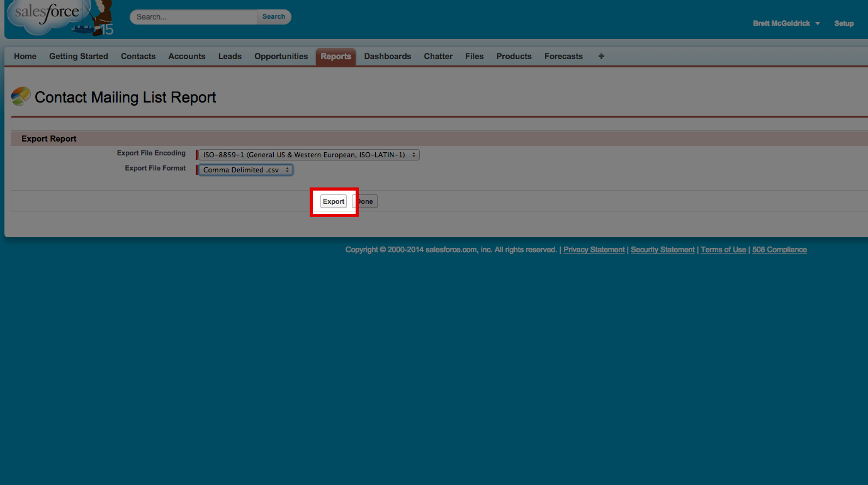Open the Terms of Use link
Viewport: 868px width, 485px height.
pos(723,250)
